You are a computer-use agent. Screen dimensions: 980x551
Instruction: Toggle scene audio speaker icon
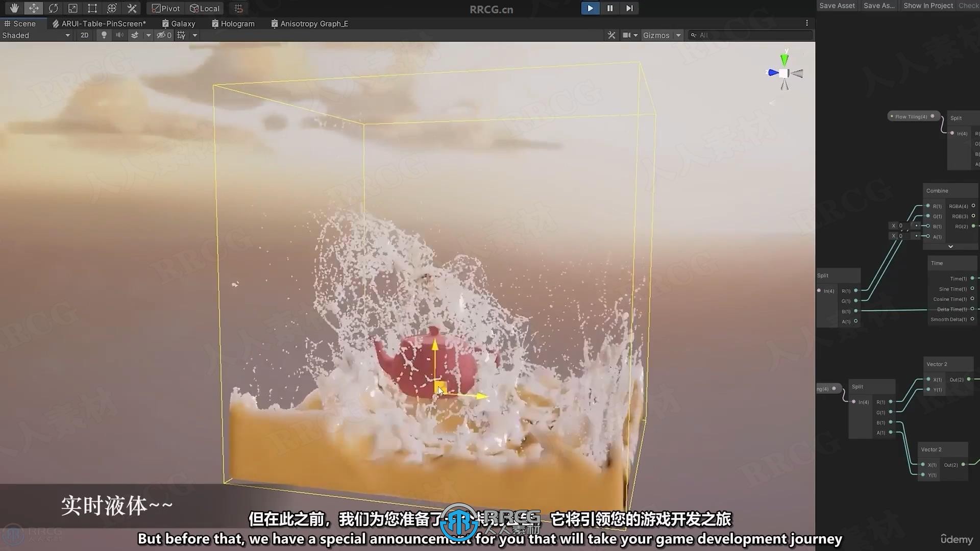tap(119, 35)
